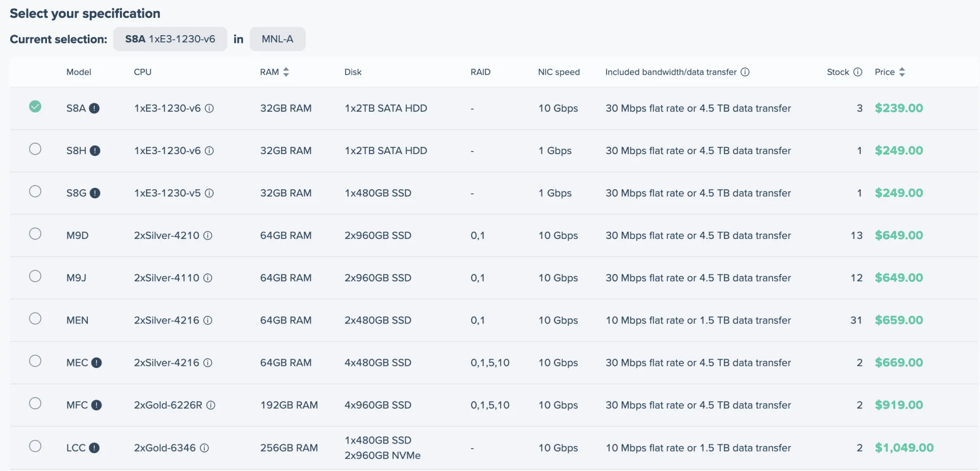Screen dimensions: 980x471
Task: Click info icon next to Included bandwidth header
Action: pyautogui.click(x=745, y=72)
